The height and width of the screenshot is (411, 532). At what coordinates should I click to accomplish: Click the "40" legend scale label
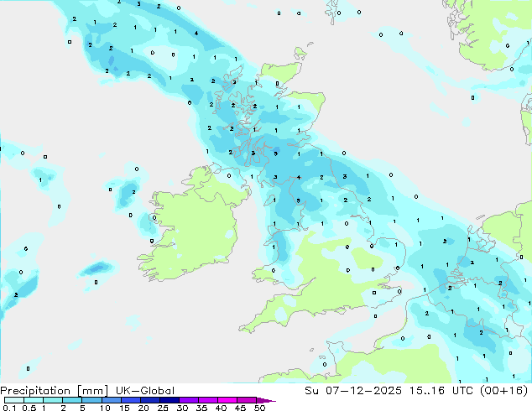pyautogui.click(x=221, y=408)
